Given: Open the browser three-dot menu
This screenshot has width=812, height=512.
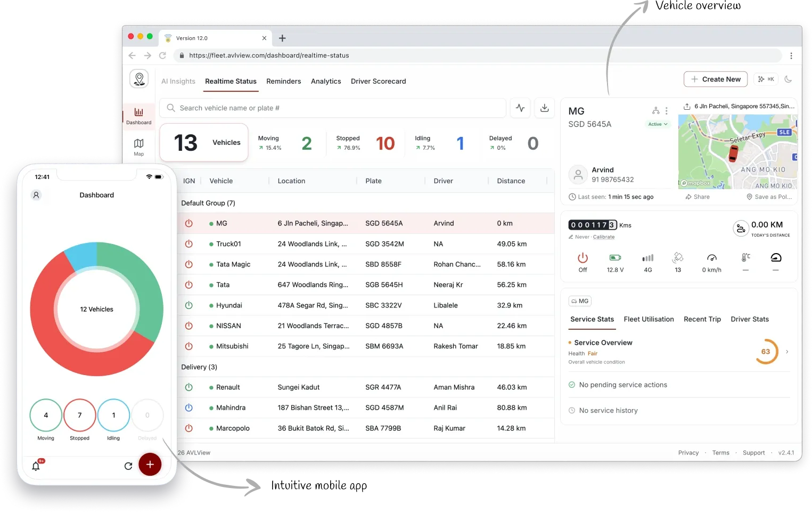Looking at the screenshot, I should 791,55.
